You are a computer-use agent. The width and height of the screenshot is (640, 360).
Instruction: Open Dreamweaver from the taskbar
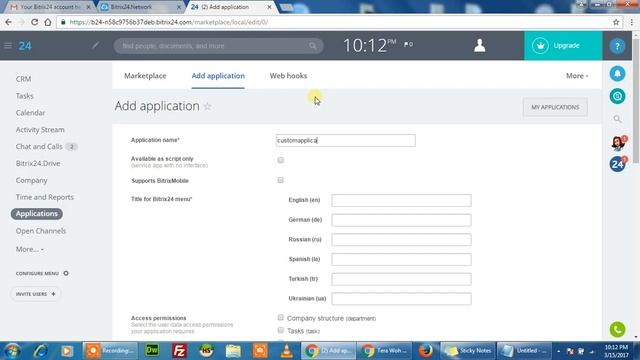coord(152,351)
